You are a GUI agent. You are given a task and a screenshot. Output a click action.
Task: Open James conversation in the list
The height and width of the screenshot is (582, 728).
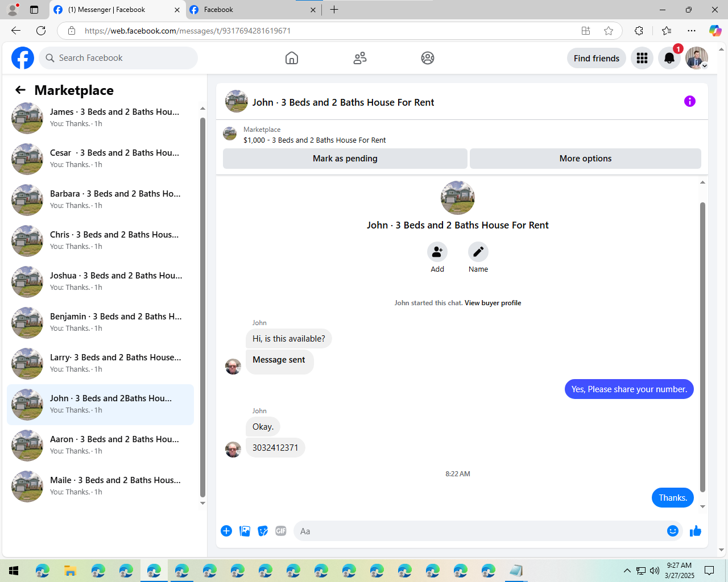(x=100, y=118)
